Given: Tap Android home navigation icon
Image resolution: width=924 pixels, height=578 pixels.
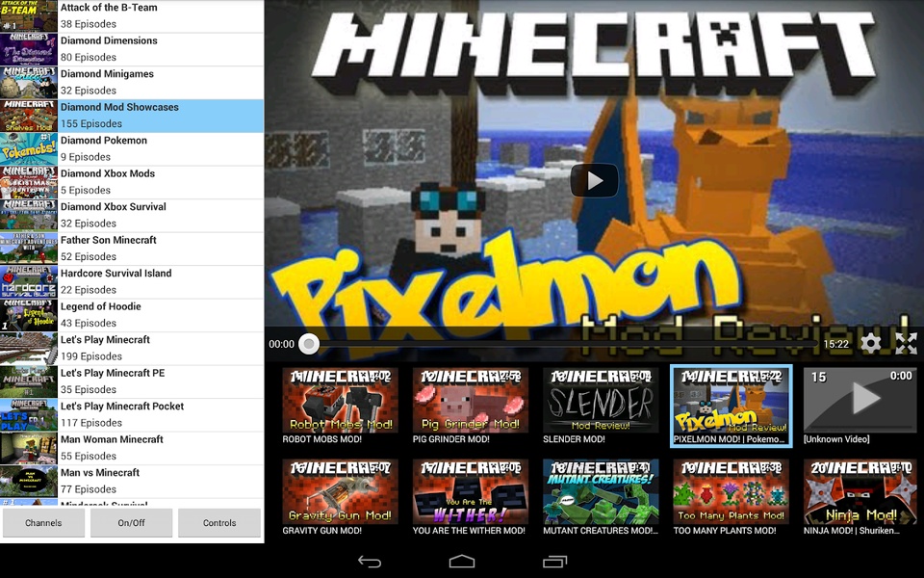Looking at the screenshot, I should click(462, 562).
